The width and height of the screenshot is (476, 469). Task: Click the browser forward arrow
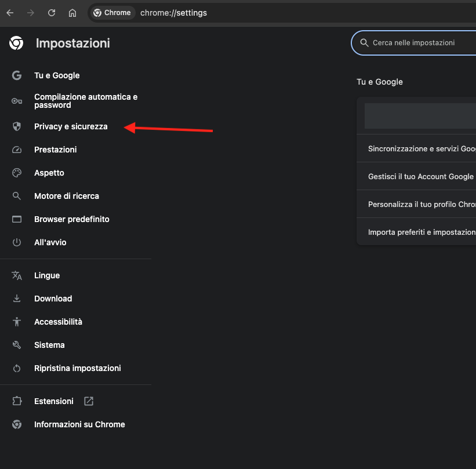(31, 13)
